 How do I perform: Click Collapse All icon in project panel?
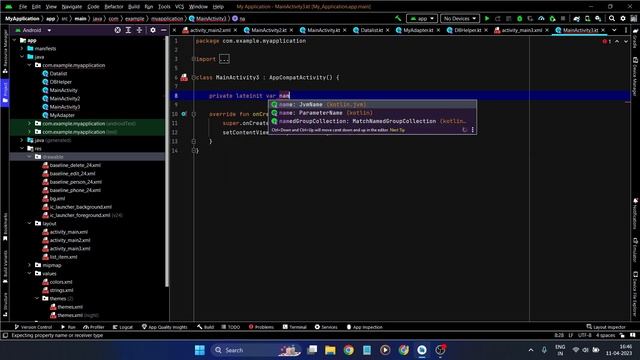[x=139, y=30]
